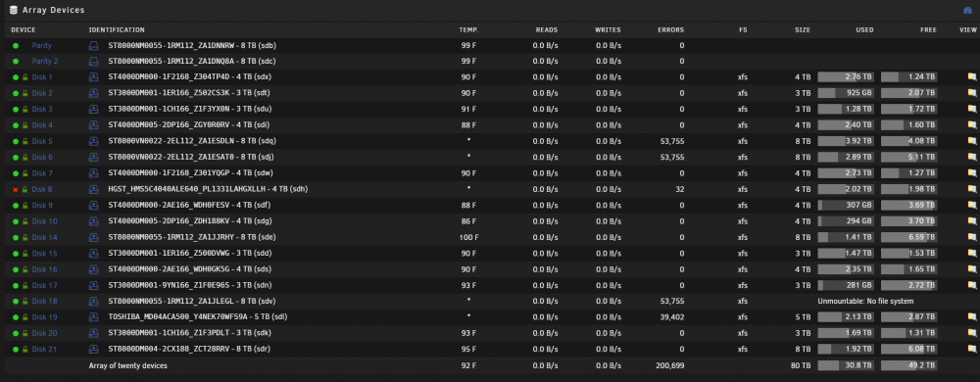Viewport: 980px width, 382px height.
Task: Click Disk 19 drive identification icon
Action: click(x=94, y=317)
